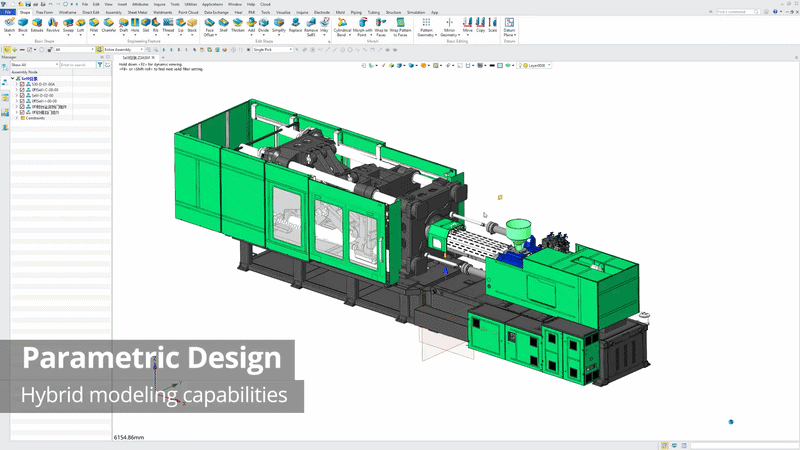Toggle checkbox for Sell-D-02-00 component
Viewport: 800px width, 450px height.
coord(22,95)
